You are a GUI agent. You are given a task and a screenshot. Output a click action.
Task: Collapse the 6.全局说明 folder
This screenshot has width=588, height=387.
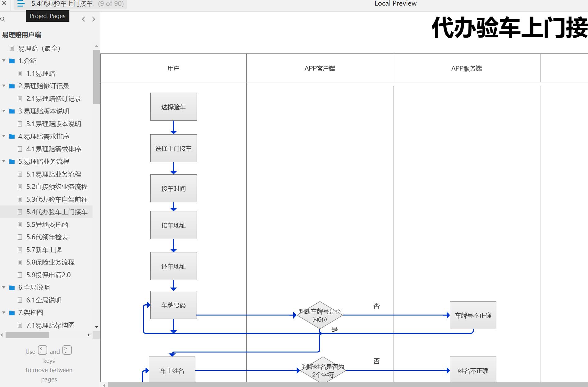(4, 288)
